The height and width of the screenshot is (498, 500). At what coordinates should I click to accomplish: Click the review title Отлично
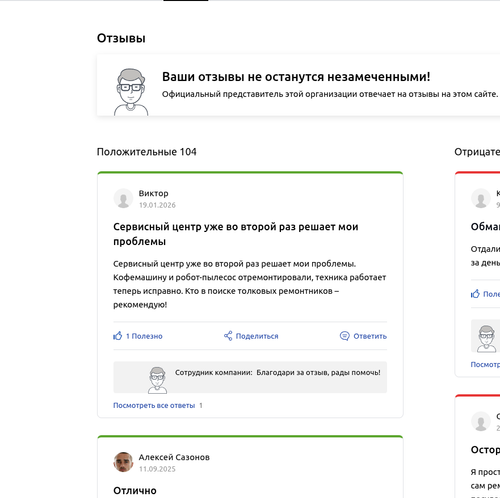tap(135, 491)
